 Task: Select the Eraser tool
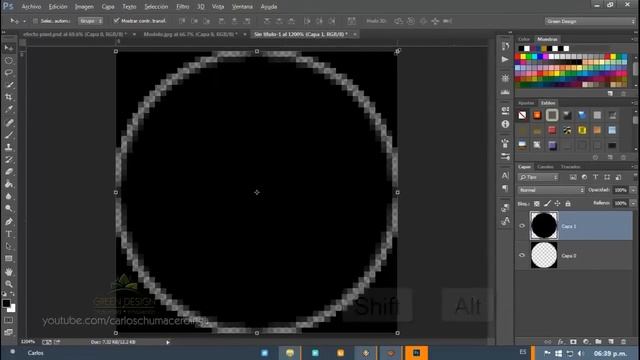(x=9, y=171)
